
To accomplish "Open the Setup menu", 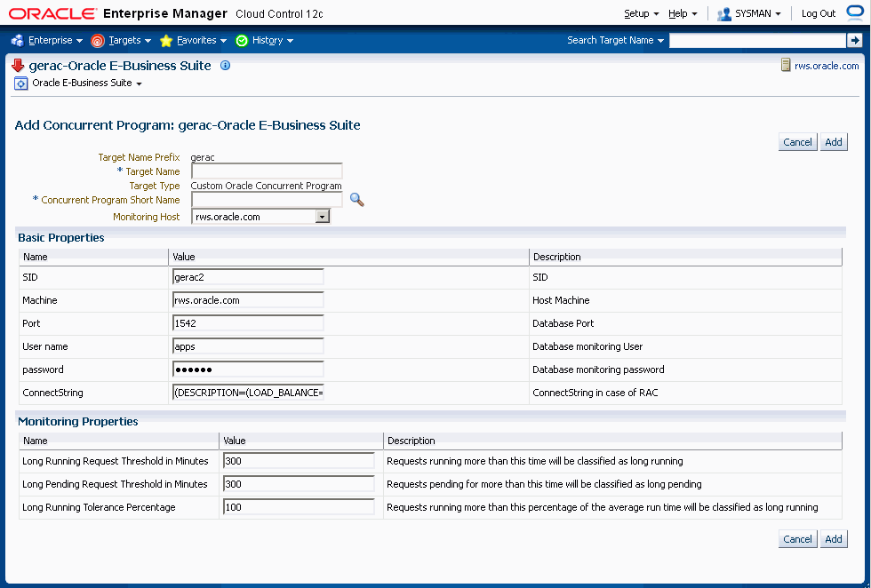I will click(641, 13).
